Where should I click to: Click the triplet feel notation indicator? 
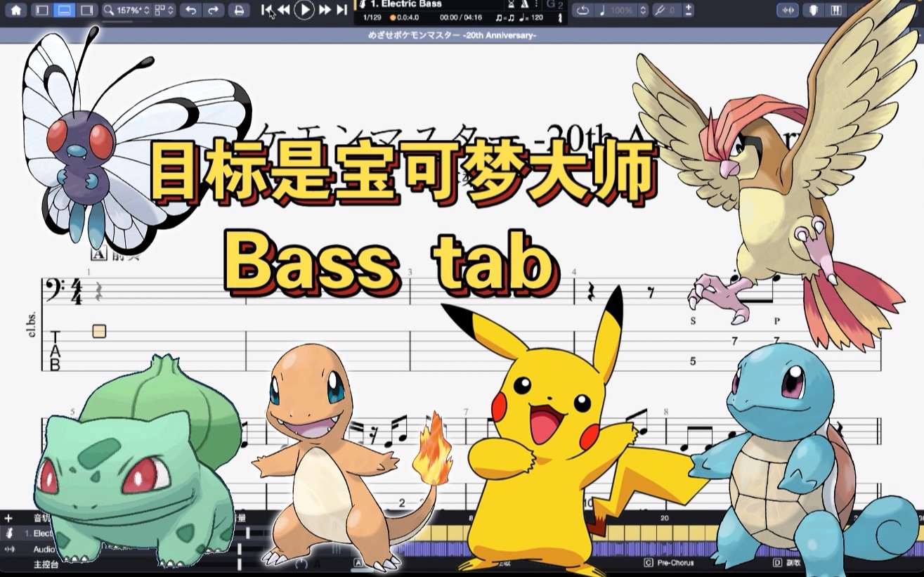click(504, 17)
